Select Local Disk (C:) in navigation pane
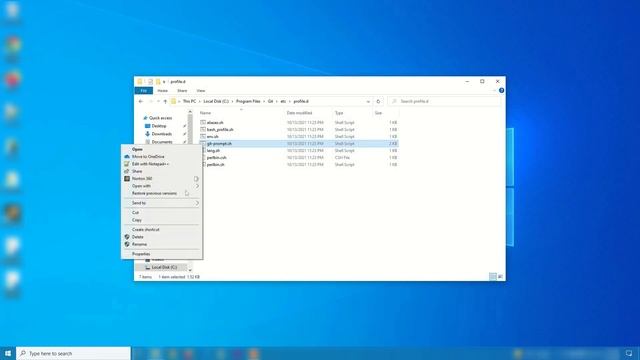Screen dimensions: 640x360 pos(164,267)
